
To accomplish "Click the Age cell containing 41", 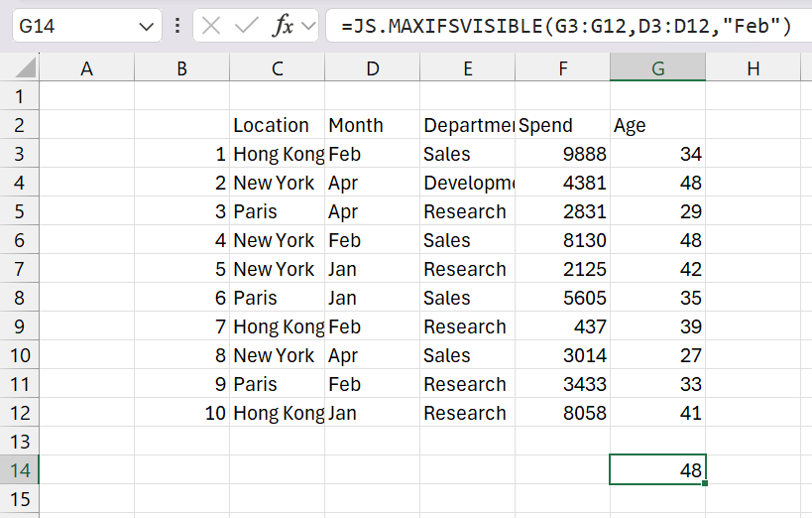I will [x=657, y=413].
